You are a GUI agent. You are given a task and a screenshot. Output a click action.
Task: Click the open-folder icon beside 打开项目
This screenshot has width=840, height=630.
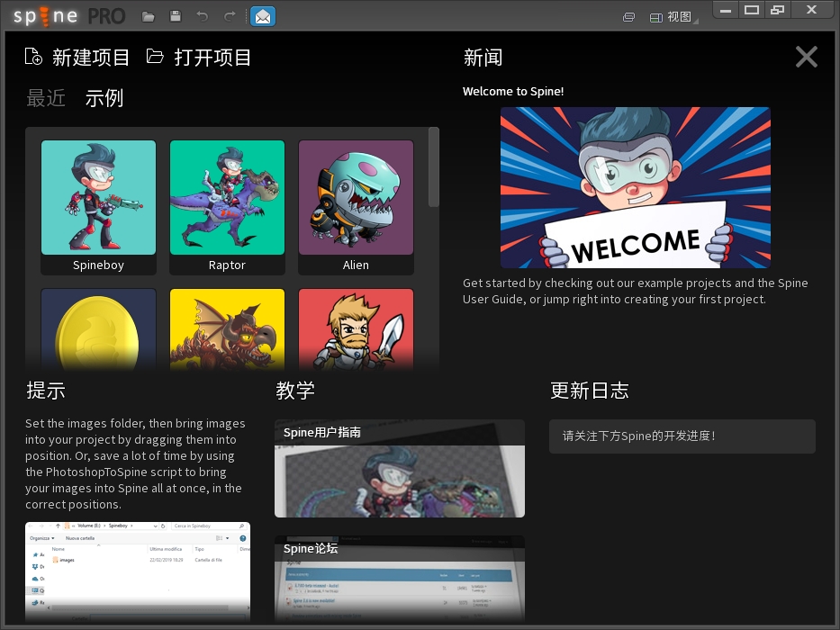pyautogui.click(x=155, y=56)
